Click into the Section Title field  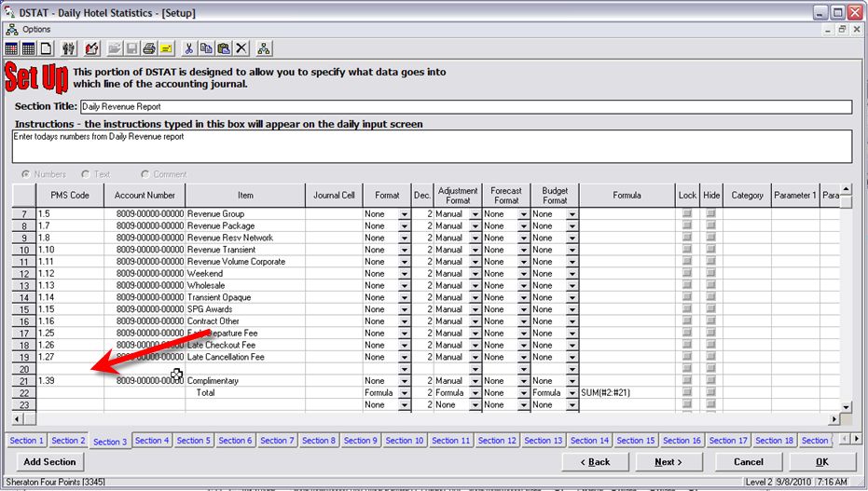click(465, 107)
